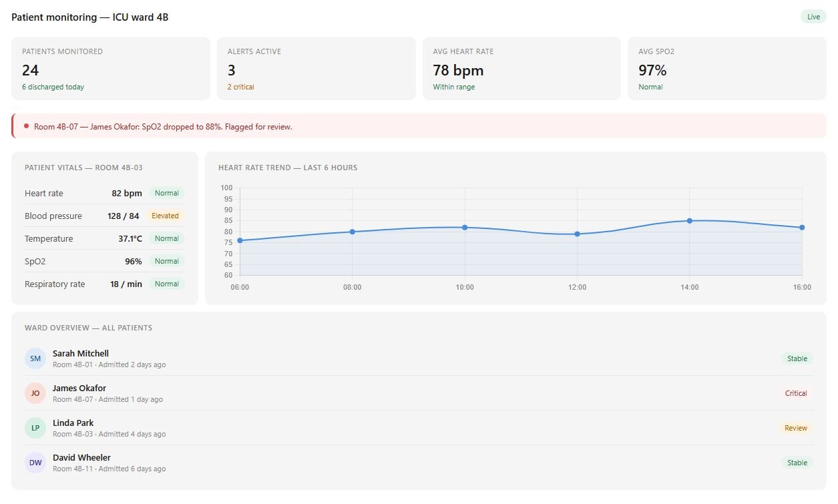The image size is (838, 504).
Task: Click the JO avatar for James Okafor
Action: click(35, 393)
